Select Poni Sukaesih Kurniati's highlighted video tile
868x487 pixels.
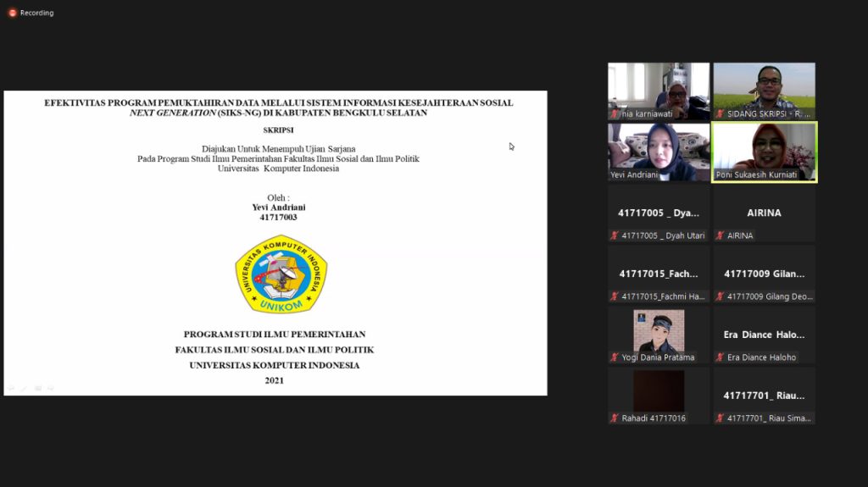[764, 152]
